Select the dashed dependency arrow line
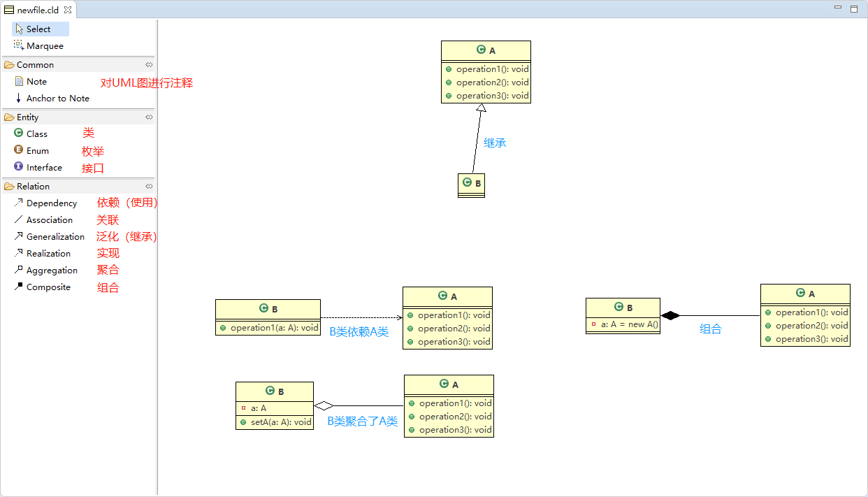 [361, 318]
